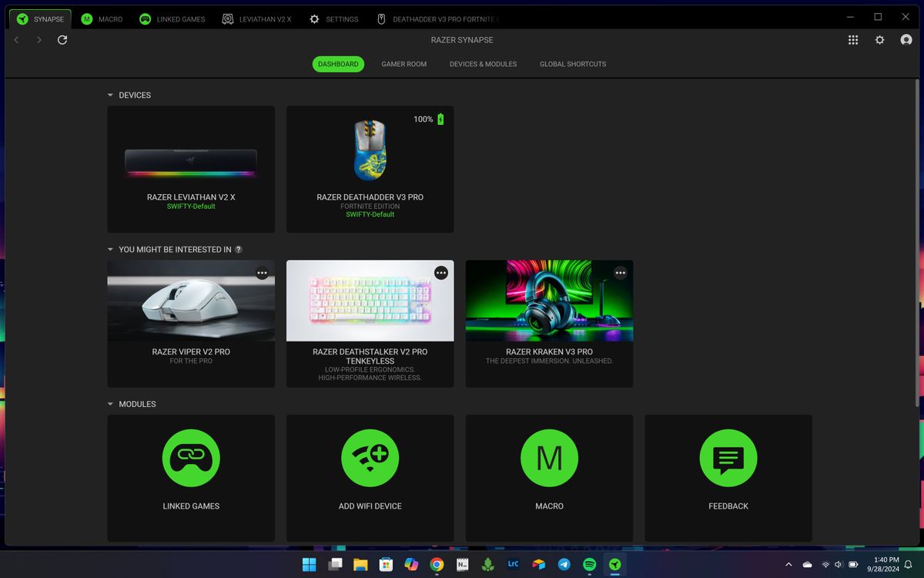Click the Synapse settings gear icon
This screenshot has height=578, width=924.
[x=879, y=39]
